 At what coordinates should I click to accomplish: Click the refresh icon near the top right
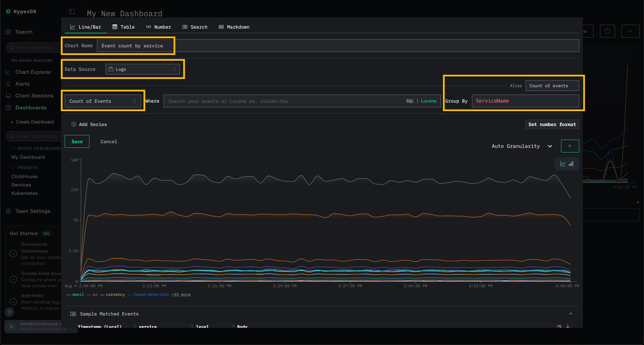pyautogui.click(x=607, y=31)
